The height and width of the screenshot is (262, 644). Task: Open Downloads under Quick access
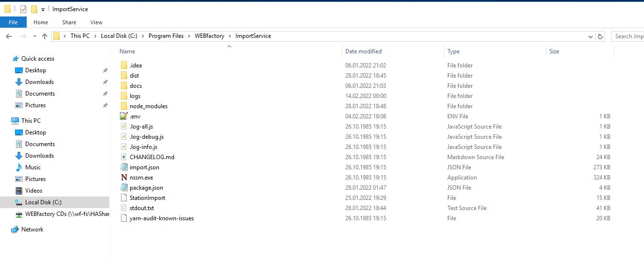pos(39,82)
